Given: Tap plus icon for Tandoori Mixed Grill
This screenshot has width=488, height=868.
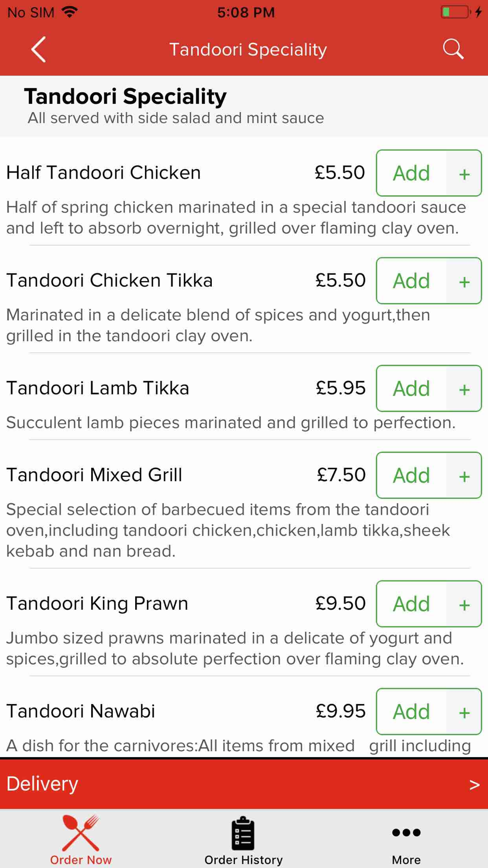Looking at the screenshot, I should [464, 475].
